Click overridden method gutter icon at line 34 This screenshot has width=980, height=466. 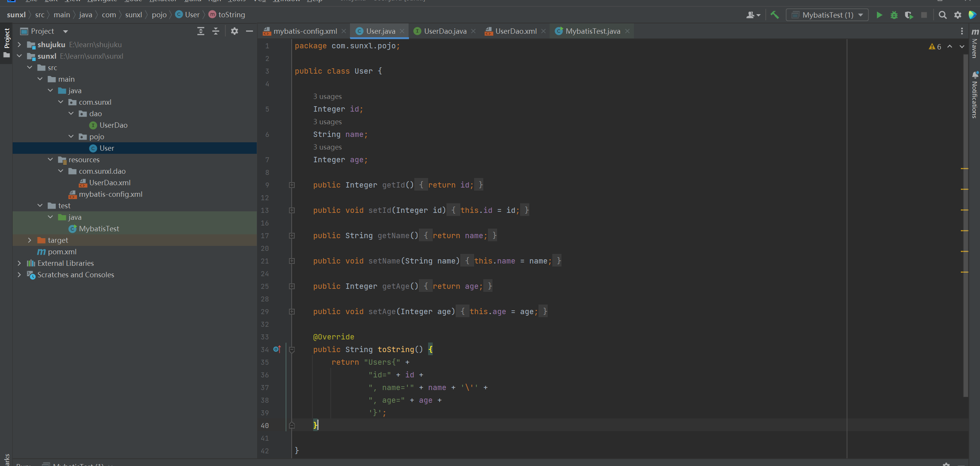277,349
